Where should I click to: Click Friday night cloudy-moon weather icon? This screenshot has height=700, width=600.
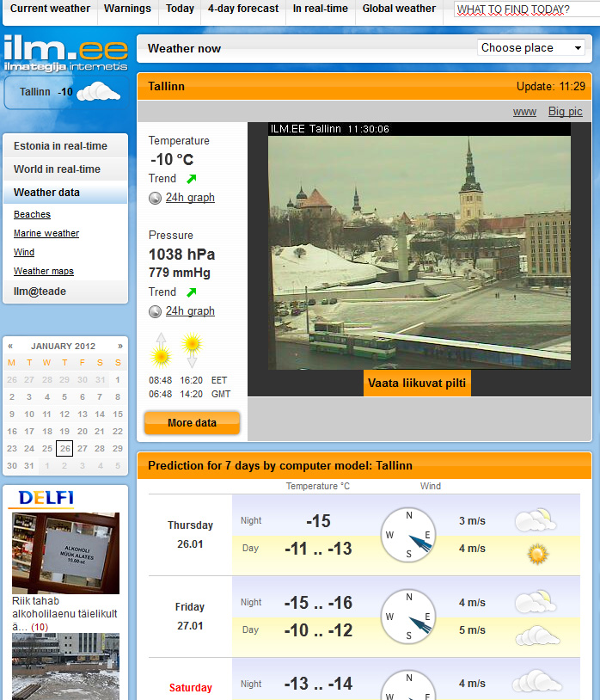coord(536,602)
